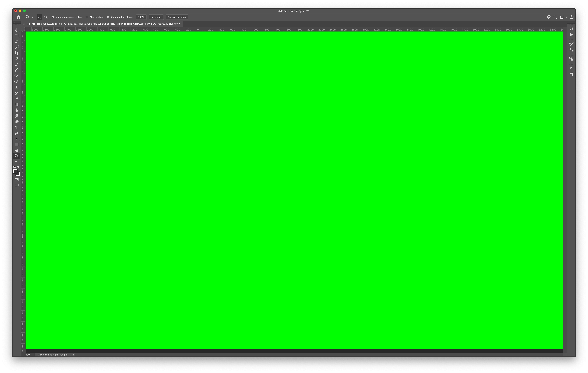The width and height of the screenshot is (588, 373).
Task: Activate the Hand tool
Action: tap(17, 150)
